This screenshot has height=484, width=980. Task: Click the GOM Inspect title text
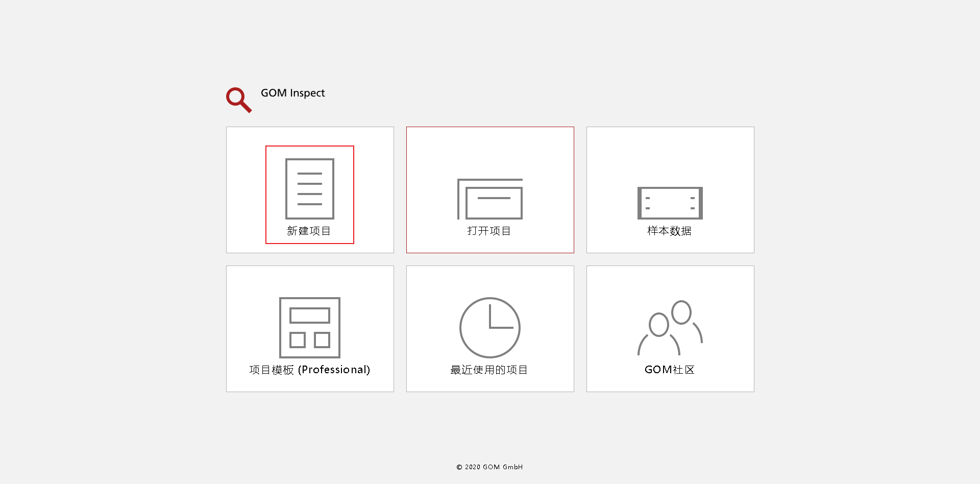point(292,93)
